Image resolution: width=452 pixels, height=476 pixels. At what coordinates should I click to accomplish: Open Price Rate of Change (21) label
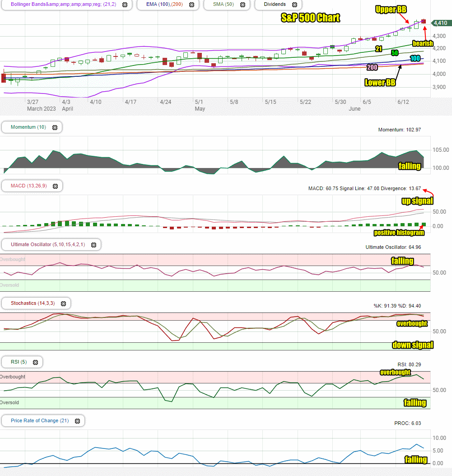[x=40, y=420]
